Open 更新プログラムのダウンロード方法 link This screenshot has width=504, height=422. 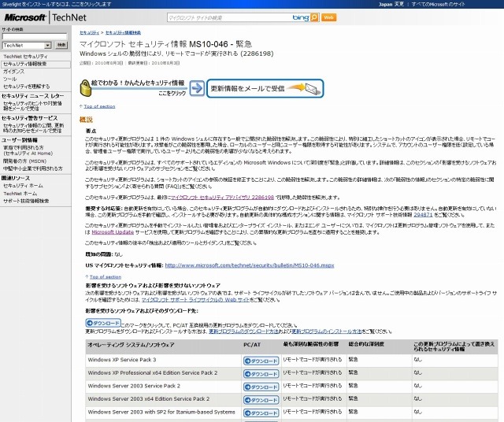click(x=243, y=331)
